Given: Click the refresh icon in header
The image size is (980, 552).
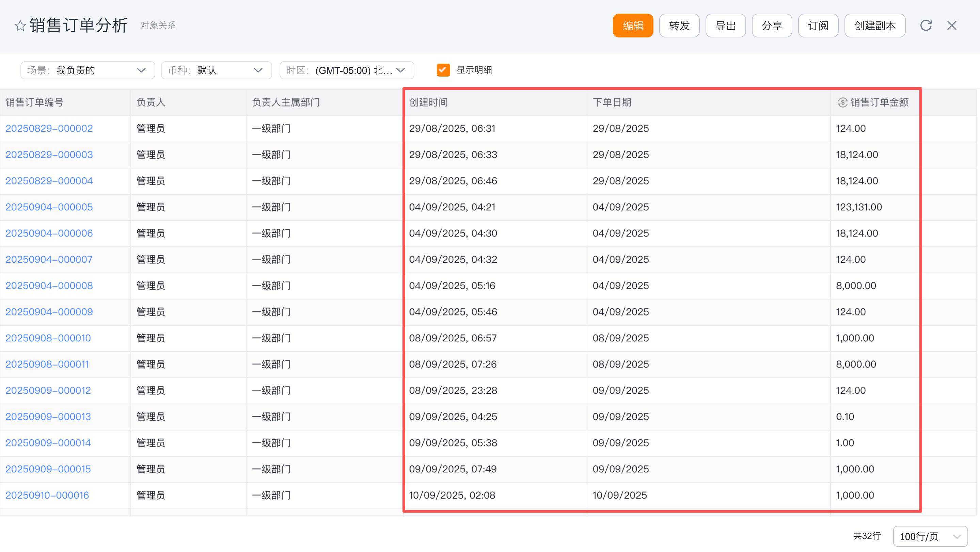Looking at the screenshot, I should [x=926, y=26].
